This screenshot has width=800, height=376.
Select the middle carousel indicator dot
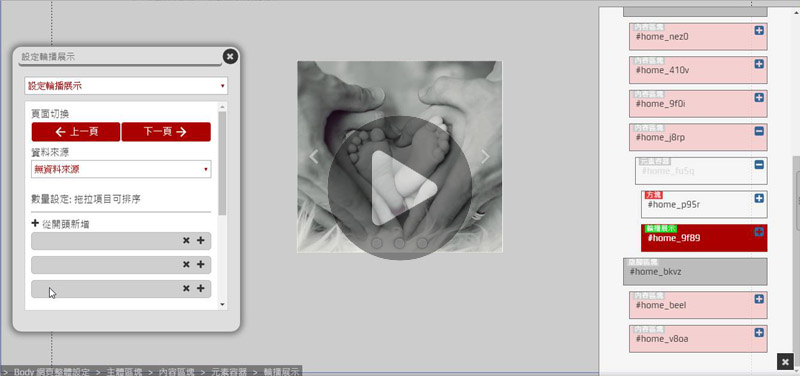click(399, 243)
